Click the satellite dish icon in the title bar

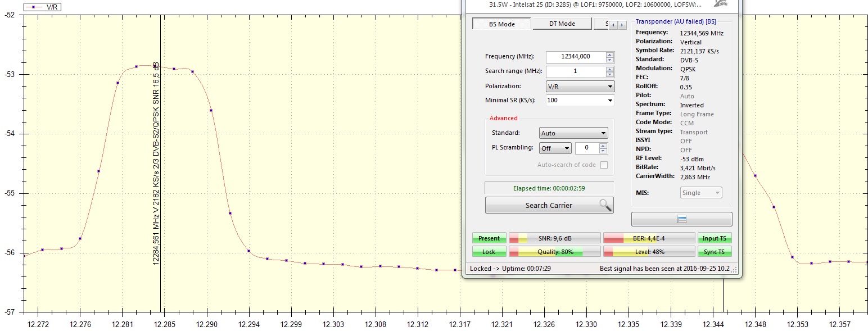tap(720, 4)
